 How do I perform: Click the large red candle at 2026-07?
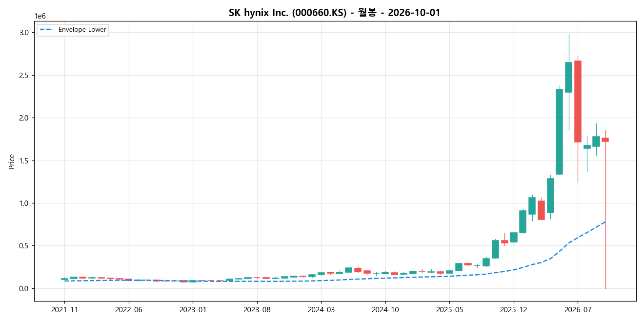578,101
